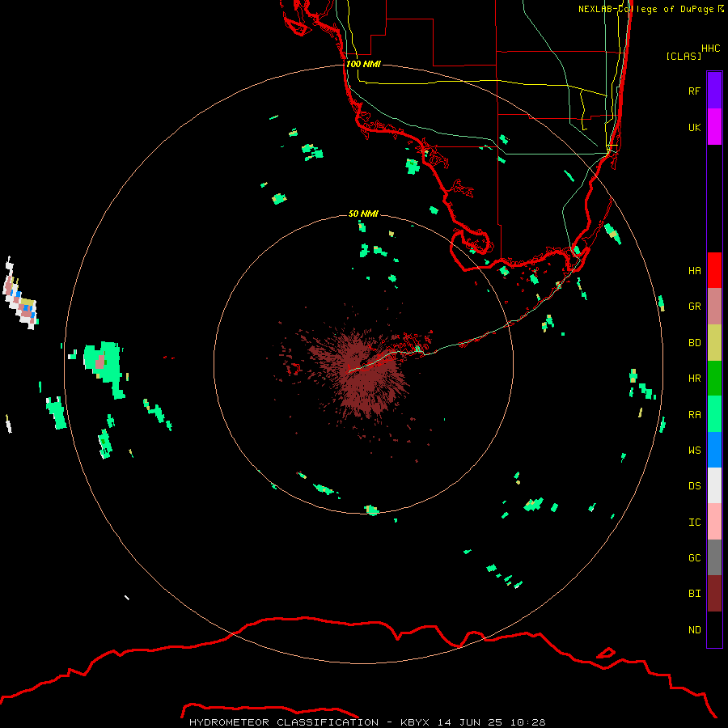
Task: Click the [CLAS] units label
Action: coord(684,56)
